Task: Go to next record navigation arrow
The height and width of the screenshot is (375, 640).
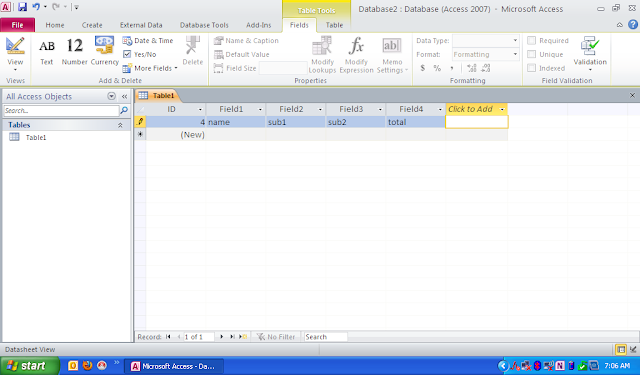Action: [x=222, y=337]
